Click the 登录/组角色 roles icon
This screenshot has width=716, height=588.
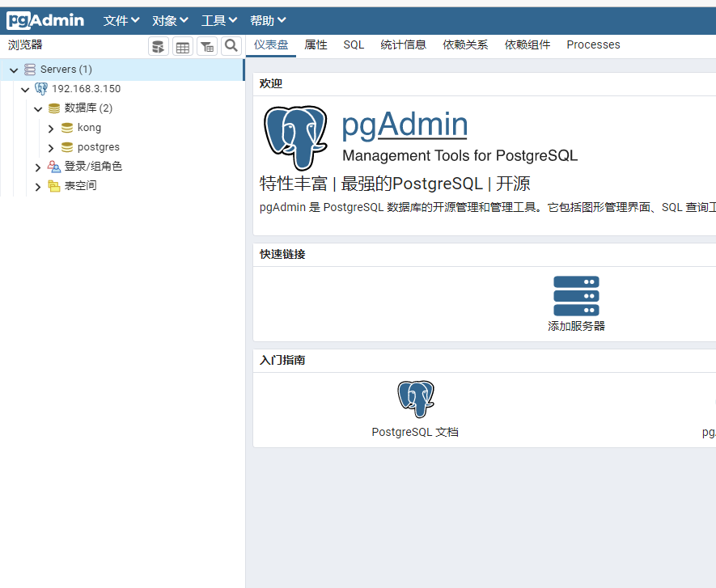54,167
